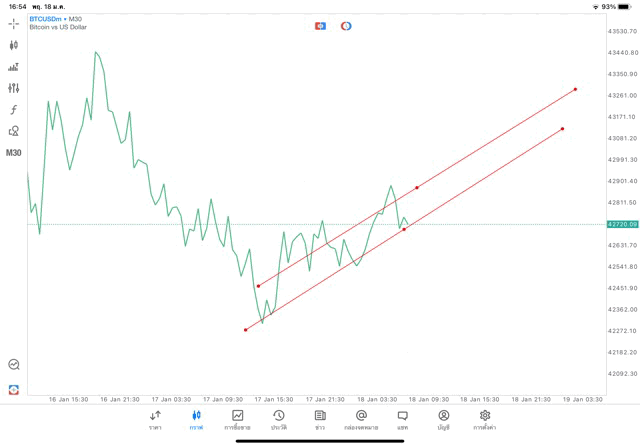Open the mailbox @ tab
This screenshot has width=640, height=447.
[361, 419]
